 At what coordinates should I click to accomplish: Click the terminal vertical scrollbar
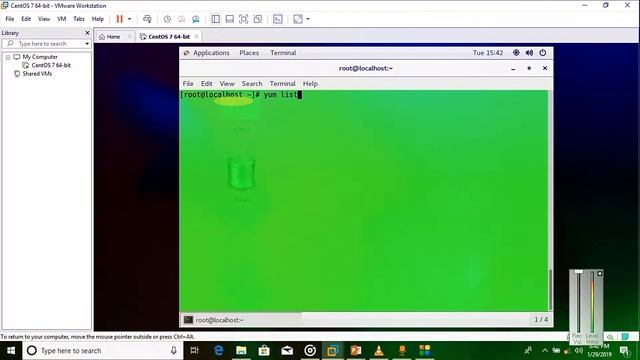[550, 290]
